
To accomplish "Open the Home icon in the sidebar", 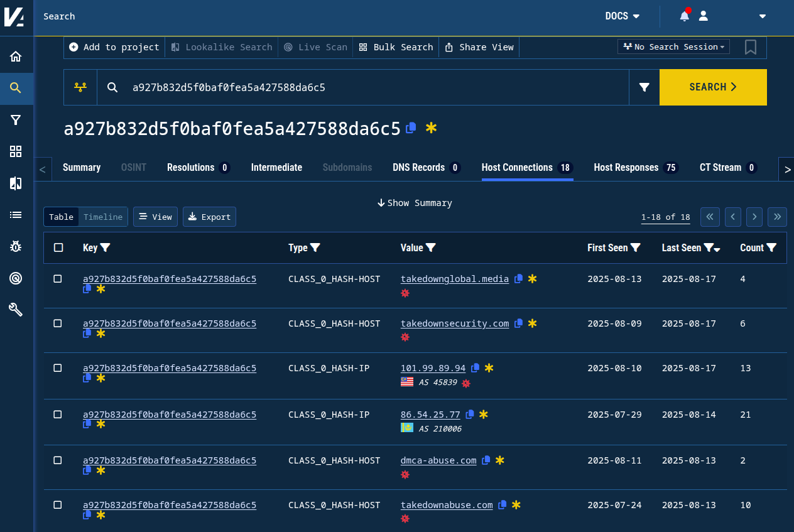I will 16,57.
